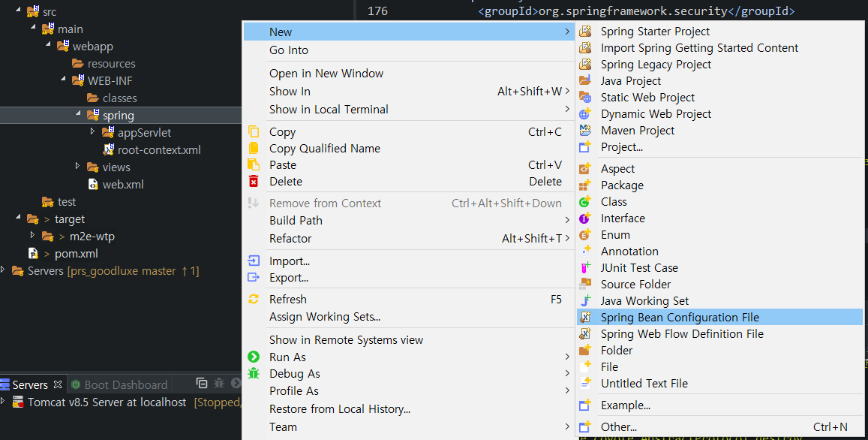868x440 pixels.
Task: Collapse the spring folder arrow
Action: (x=78, y=113)
